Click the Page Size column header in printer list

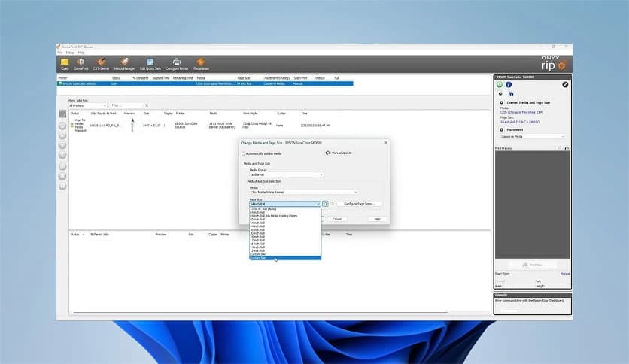[x=244, y=78]
